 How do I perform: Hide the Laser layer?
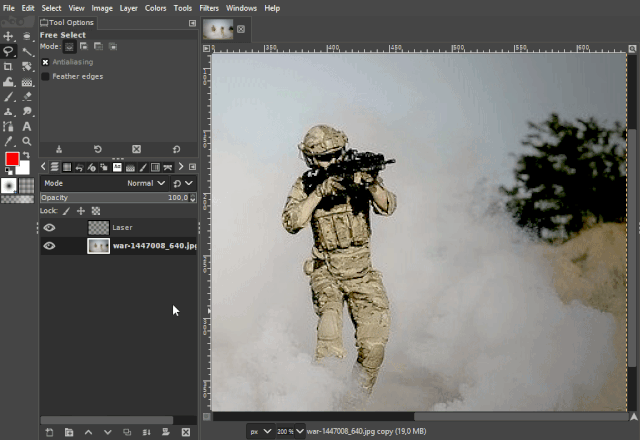click(49, 227)
